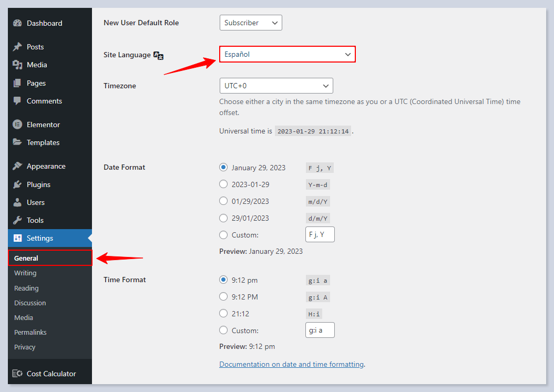Open Documentation on date and time formatting

pos(291,364)
